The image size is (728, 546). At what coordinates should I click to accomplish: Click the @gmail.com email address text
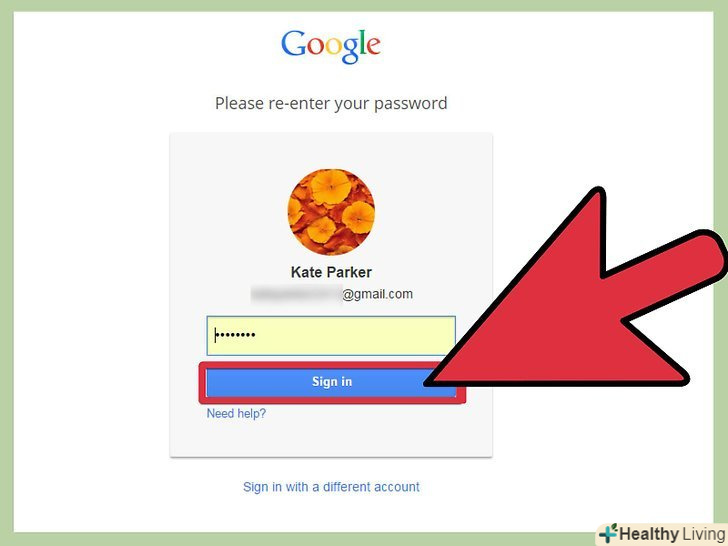[x=377, y=294]
